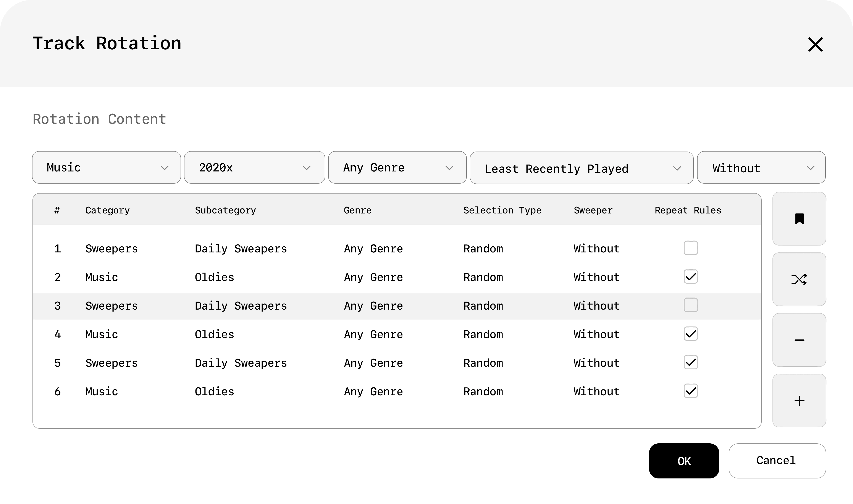
Task: Select row 5 Sweepers category cell
Action: [111, 363]
